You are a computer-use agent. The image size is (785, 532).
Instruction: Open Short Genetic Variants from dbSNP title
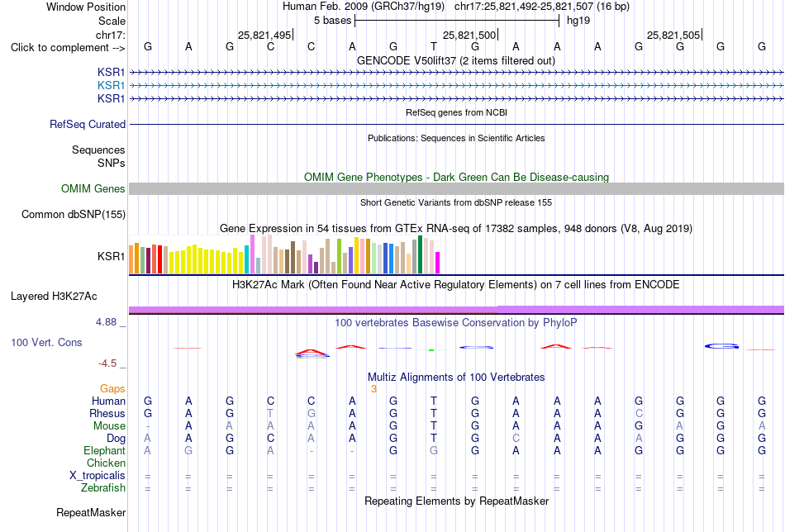tap(456, 202)
